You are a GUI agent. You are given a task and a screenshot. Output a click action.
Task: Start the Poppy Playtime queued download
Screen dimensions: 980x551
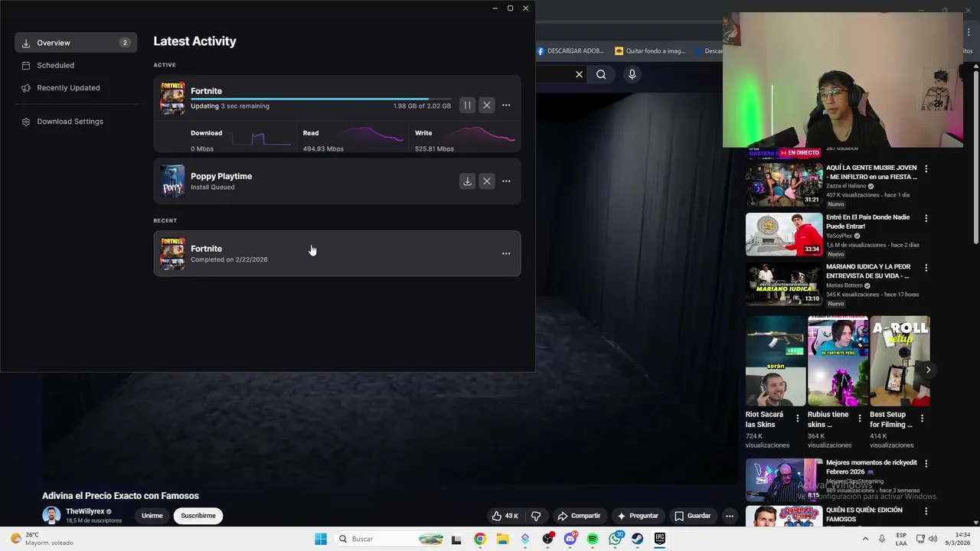(467, 181)
